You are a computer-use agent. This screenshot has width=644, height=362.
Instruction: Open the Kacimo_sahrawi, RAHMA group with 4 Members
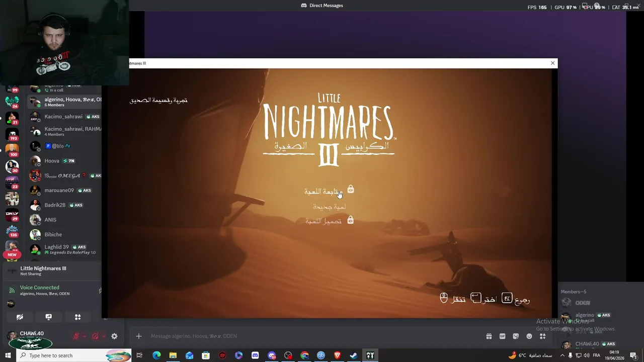[64, 131]
